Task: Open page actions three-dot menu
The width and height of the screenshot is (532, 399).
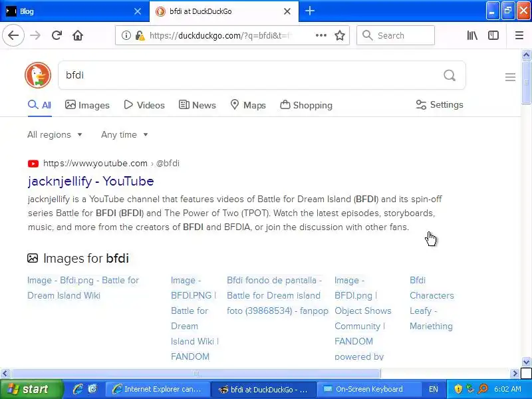Action: [x=321, y=35]
